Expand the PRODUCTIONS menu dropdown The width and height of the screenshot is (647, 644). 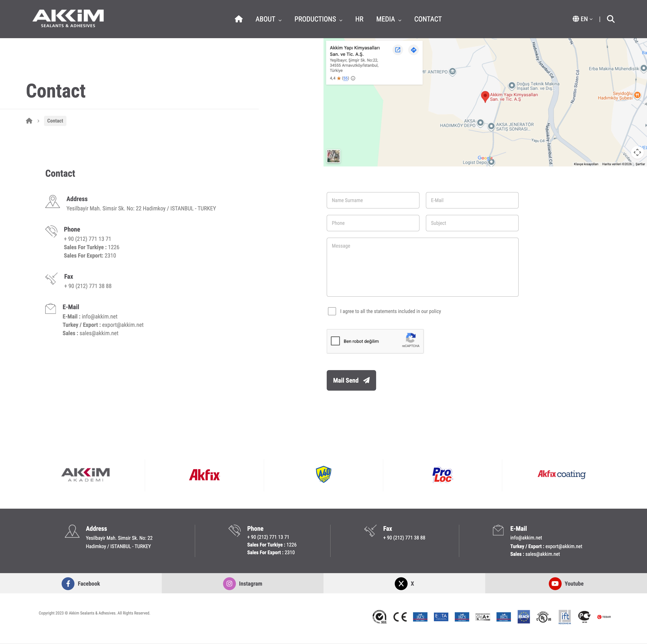[x=319, y=19]
